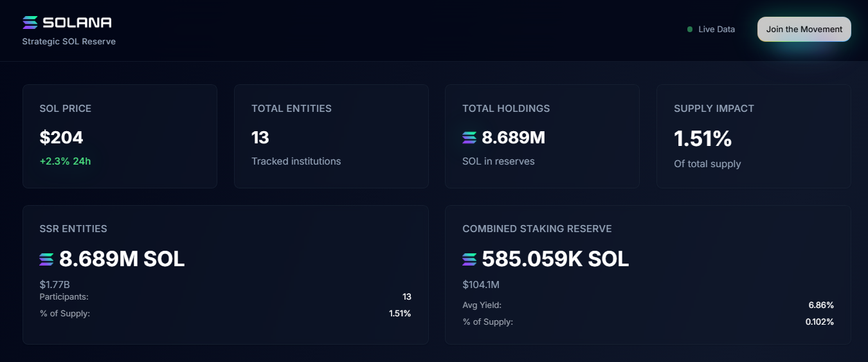
Task: Click the Solana icon beside 585.059K SOL
Action: (x=469, y=259)
